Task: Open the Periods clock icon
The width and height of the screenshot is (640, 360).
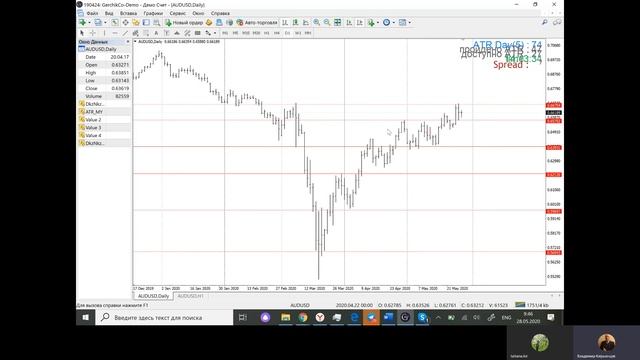Action: coord(387,22)
